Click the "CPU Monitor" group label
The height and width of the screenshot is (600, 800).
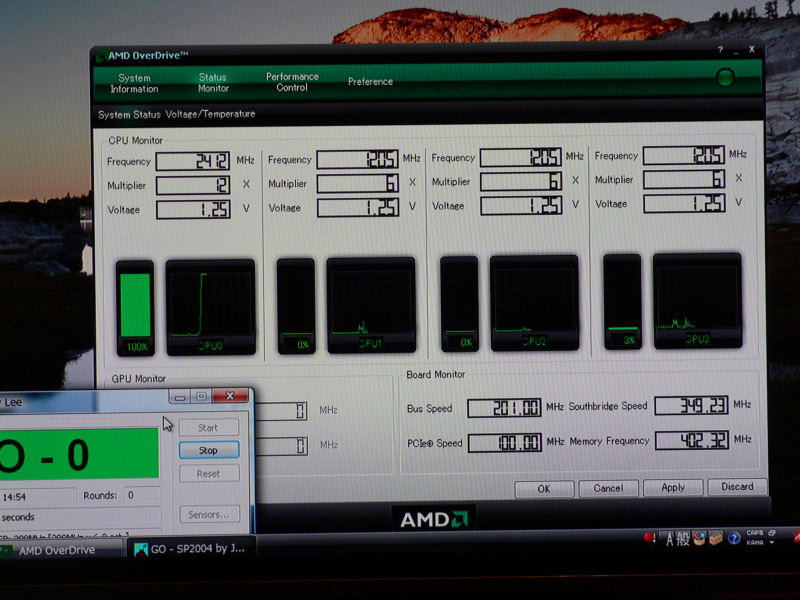pyautogui.click(x=135, y=140)
